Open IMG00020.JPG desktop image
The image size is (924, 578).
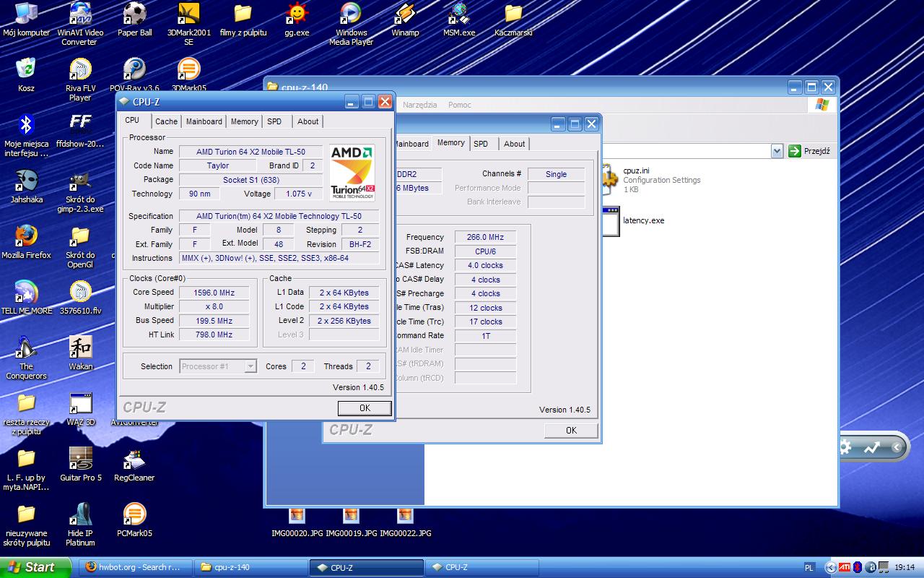tap(297, 523)
